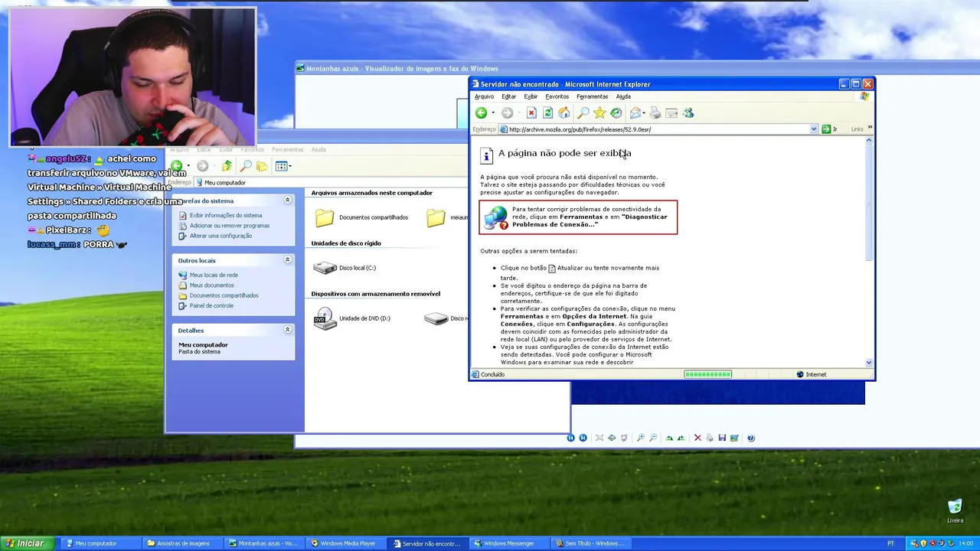Open Ajuda menu in Internet Explorer
Image resolution: width=980 pixels, height=551 pixels.
click(x=623, y=96)
